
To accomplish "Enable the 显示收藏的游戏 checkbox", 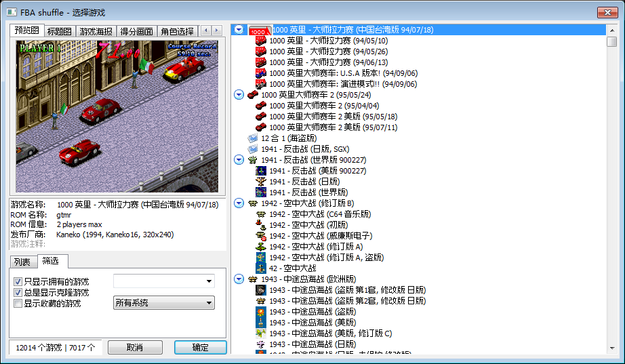I will 18,304.
